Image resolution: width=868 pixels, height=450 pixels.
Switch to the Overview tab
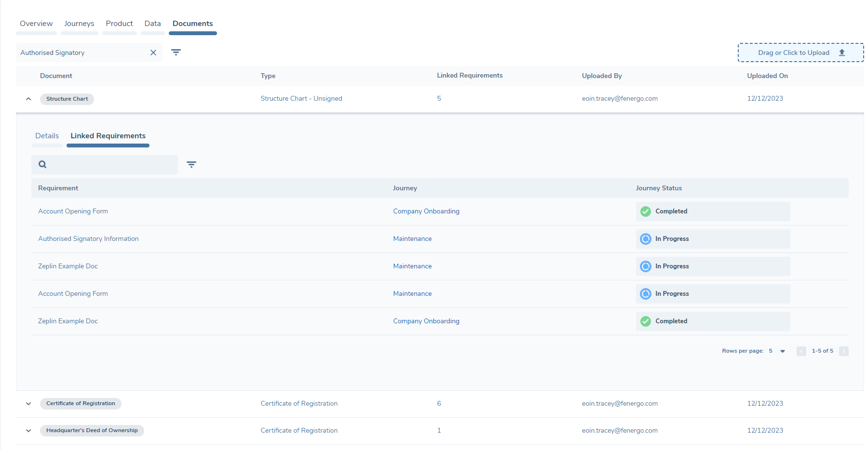[36, 23]
